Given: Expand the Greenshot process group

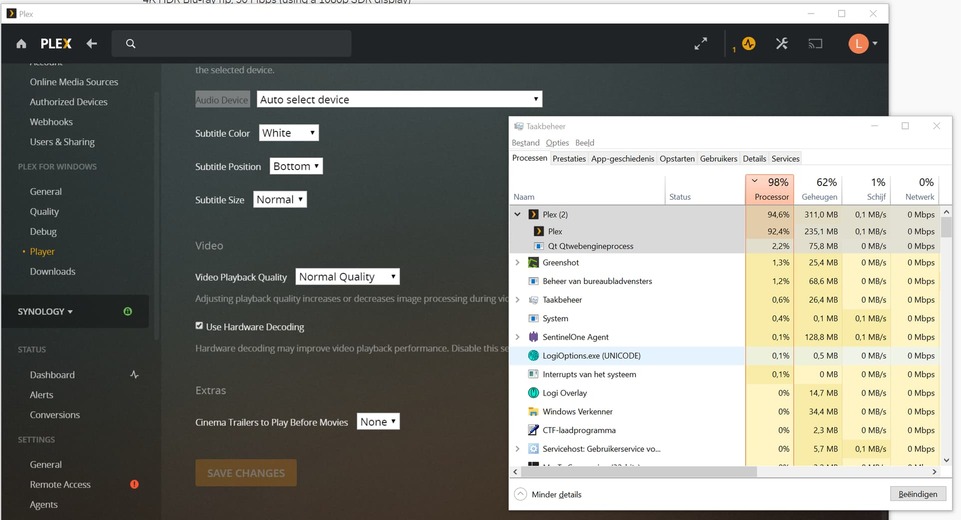Looking at the screenshot, I should pyautogui.click(x=517, y=262).
